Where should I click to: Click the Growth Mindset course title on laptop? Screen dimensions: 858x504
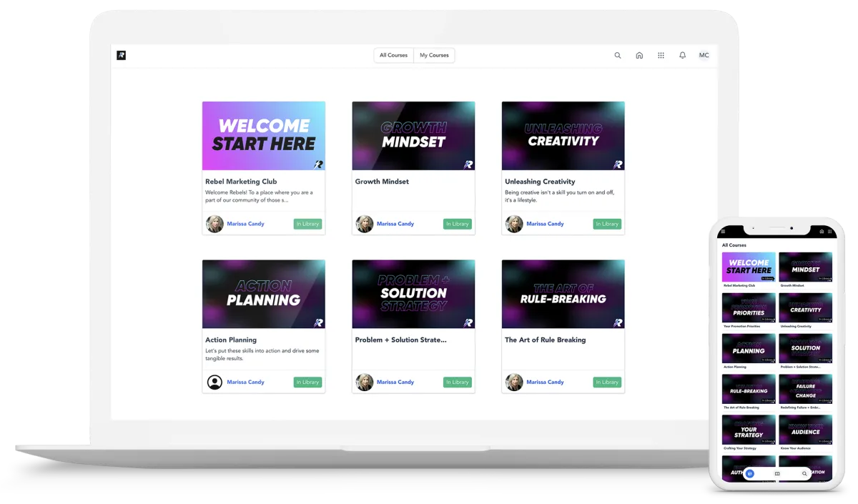point(382,182)
